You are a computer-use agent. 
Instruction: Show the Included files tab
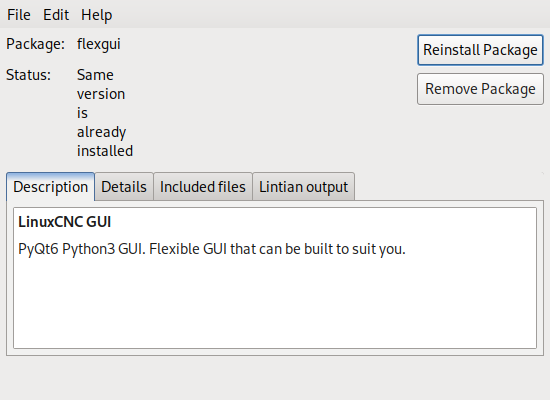click(x=203, y=187)
